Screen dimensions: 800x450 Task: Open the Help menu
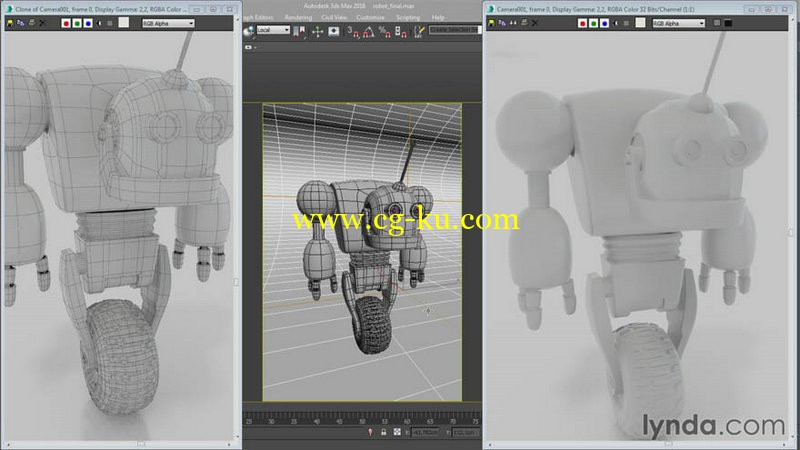tap(438, 17)
